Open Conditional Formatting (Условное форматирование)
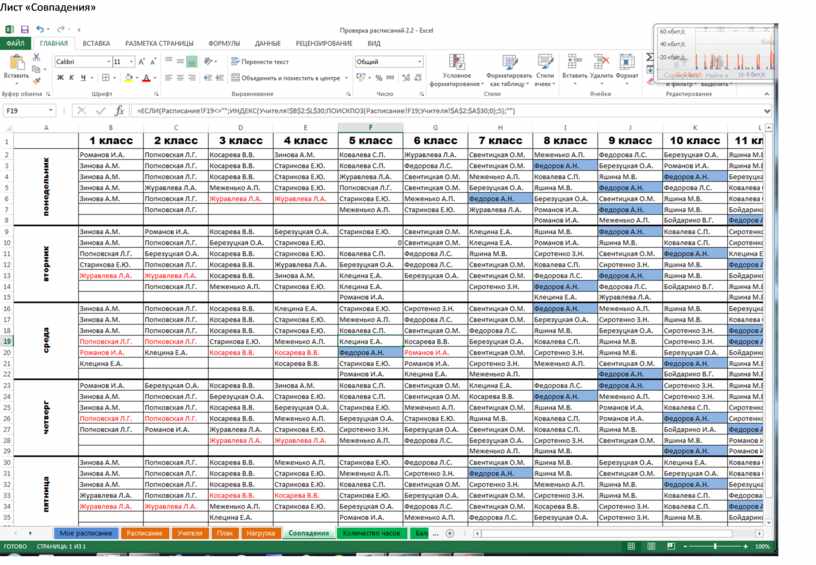The width and height of the screenshot is (816, 565). coord(457,63)
